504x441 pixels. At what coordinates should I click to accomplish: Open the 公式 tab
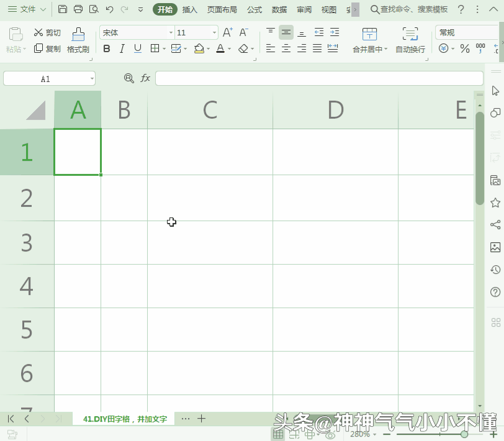pyautogui.click(x=254, y=10)
